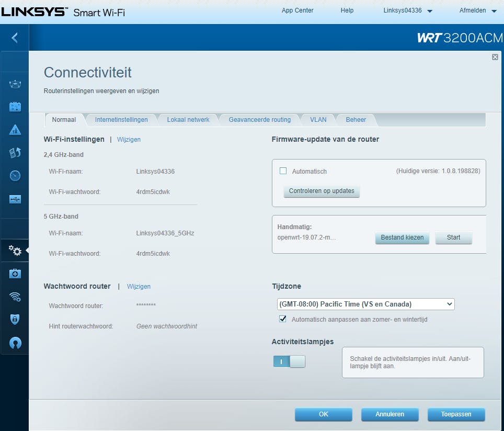
Task: Open the OpenVPN Server icon
Action: coord(15,343)
